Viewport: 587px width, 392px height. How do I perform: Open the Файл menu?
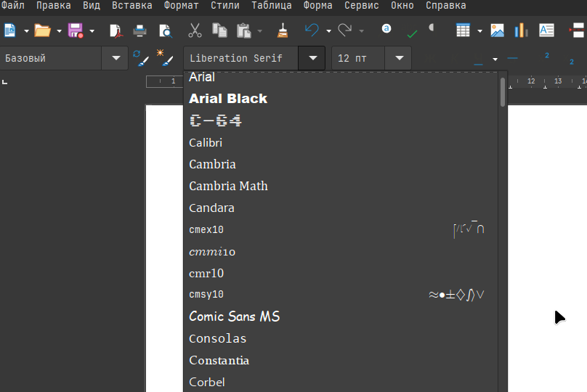click(x=12, y=6)
